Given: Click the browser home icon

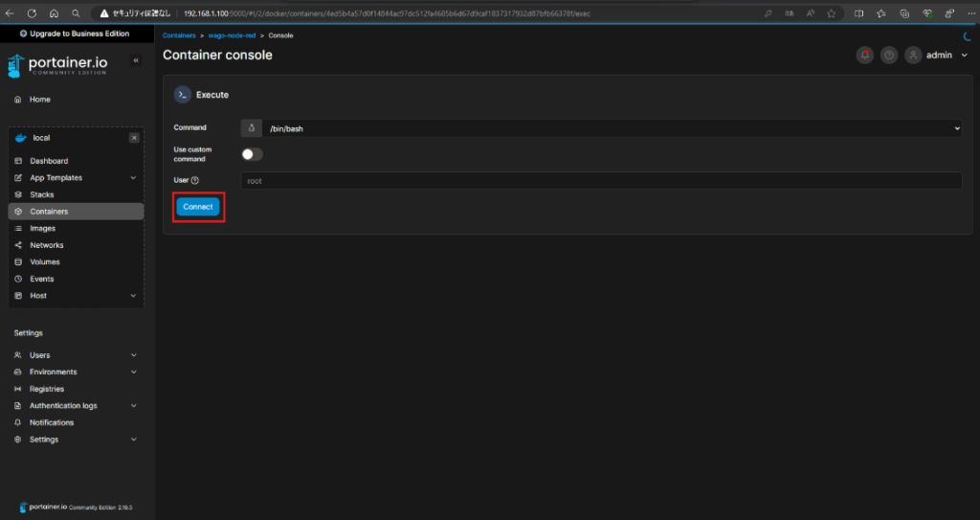Looking at the screenshot, I should point(54,13).
